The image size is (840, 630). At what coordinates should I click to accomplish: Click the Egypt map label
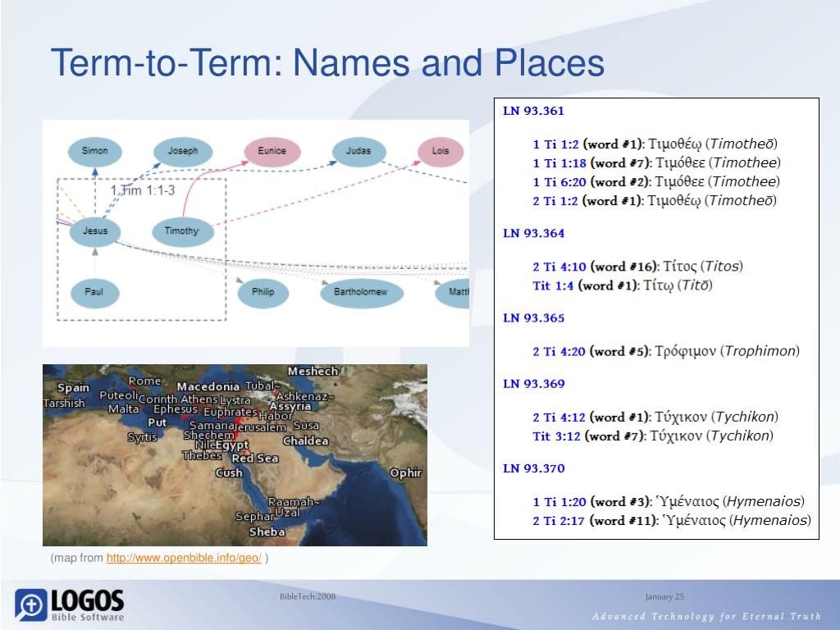click(232, 445)
